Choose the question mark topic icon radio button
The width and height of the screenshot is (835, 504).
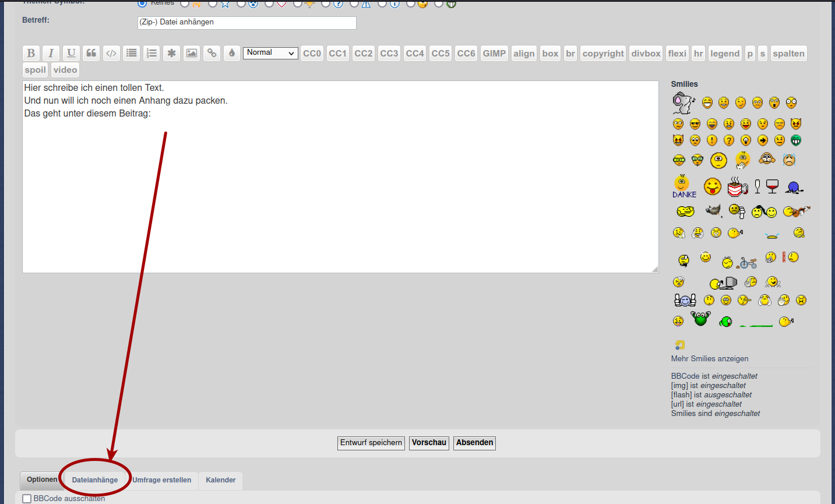click(x=325, y=3)
